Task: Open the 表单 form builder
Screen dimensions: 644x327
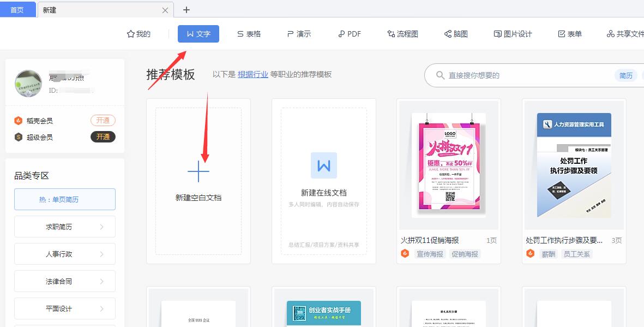Action: pos(569,33)
